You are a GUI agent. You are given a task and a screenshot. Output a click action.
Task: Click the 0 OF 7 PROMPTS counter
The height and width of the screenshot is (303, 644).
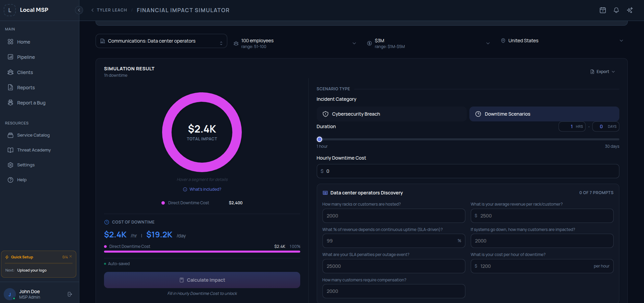(x=596, y=193)
